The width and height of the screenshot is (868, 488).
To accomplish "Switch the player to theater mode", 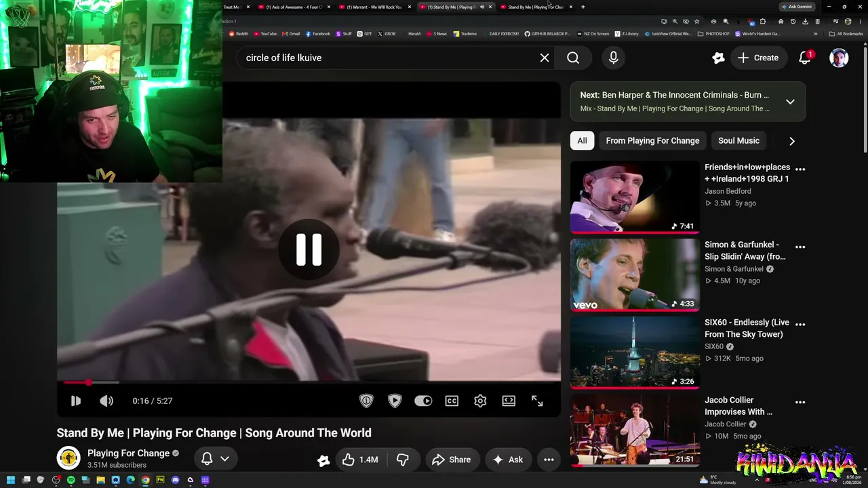I will pyautogui.click(x=509, y=401).
